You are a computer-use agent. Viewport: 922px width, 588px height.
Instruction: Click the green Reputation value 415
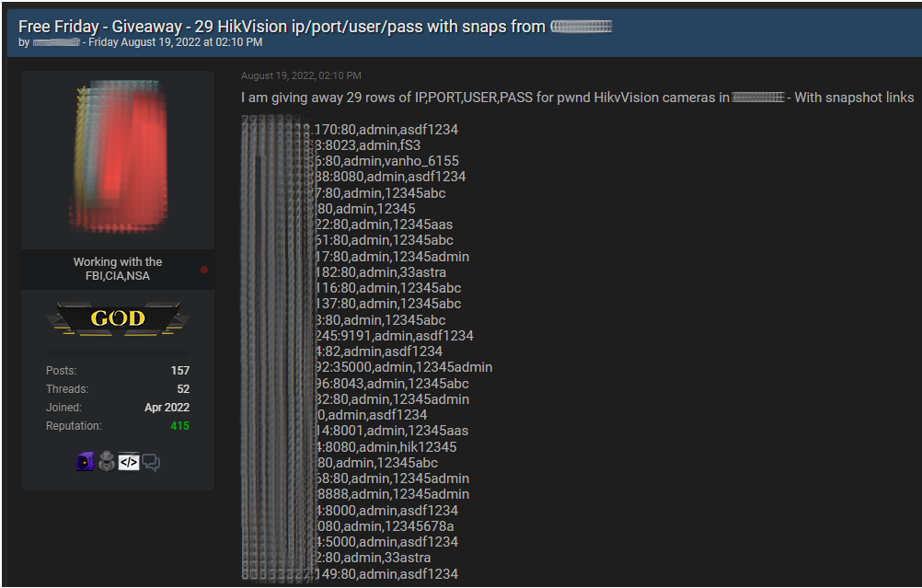180,426
